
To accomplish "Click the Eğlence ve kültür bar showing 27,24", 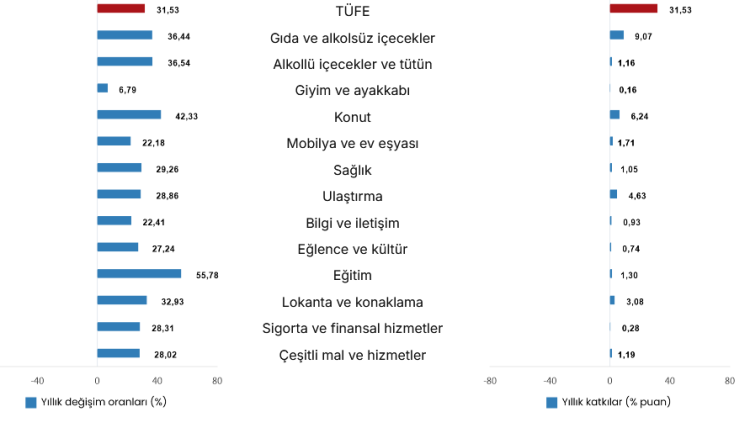I will click(x=118, y=247).
